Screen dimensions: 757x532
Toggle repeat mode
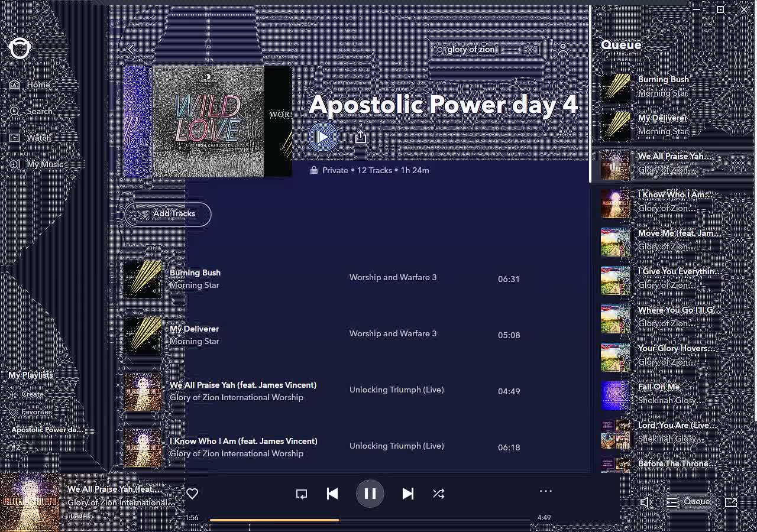tap(302, 494)
